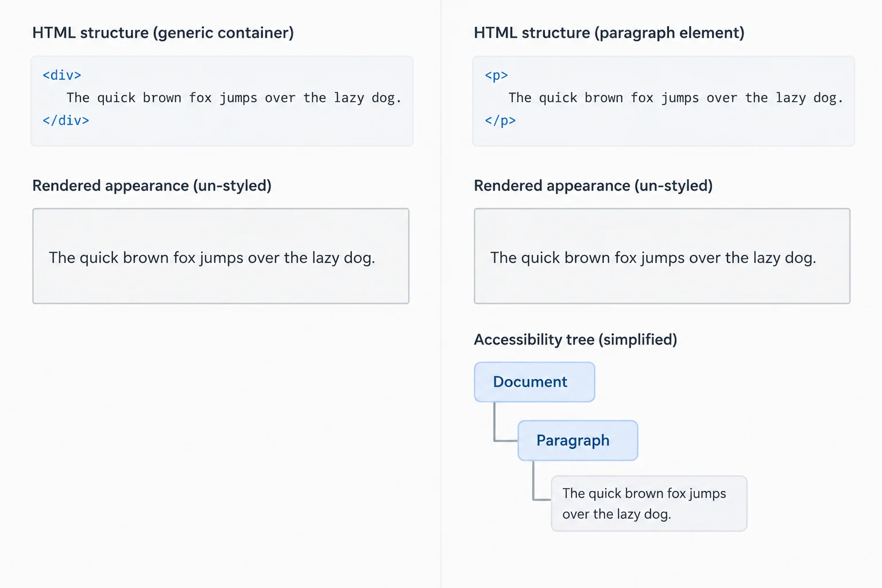The width and height of the screenshot is (882, 588).
Task: Click the closing </p> tag in the code
Action: coord(500,121)
